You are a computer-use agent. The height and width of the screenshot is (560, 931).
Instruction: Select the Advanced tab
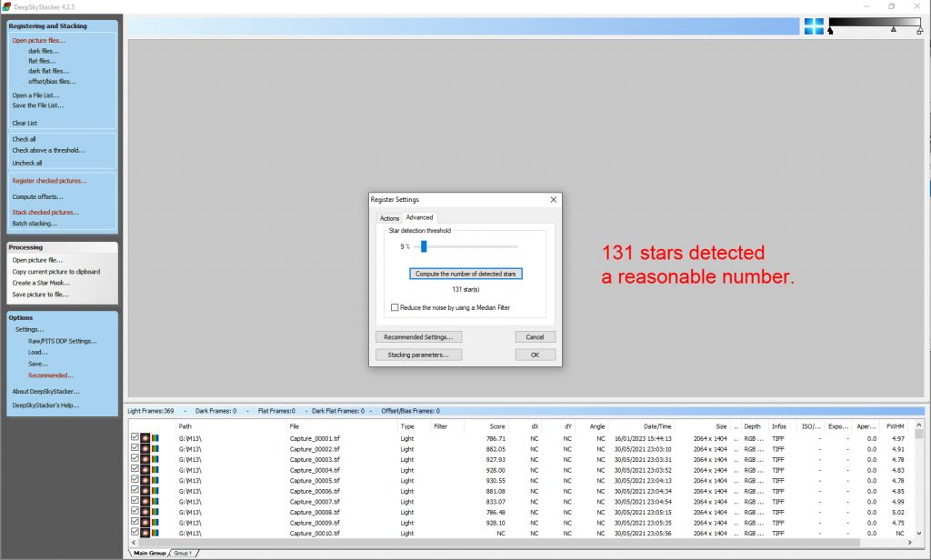(x=419, y=217)
